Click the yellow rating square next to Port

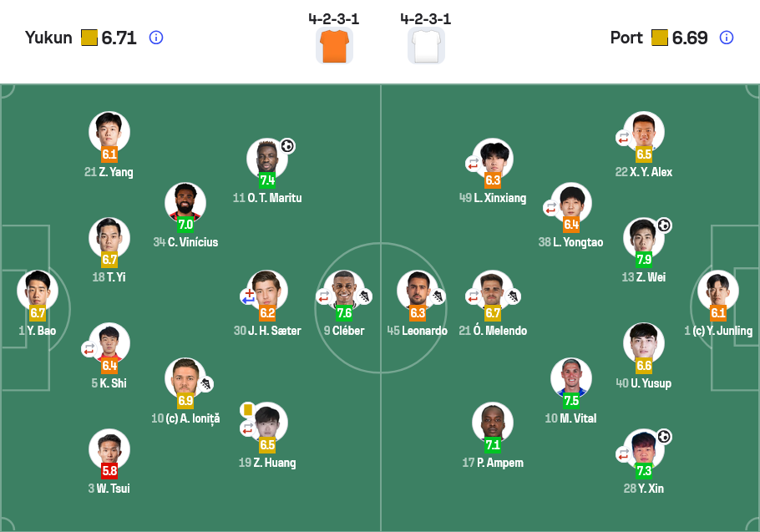(659, 38)
